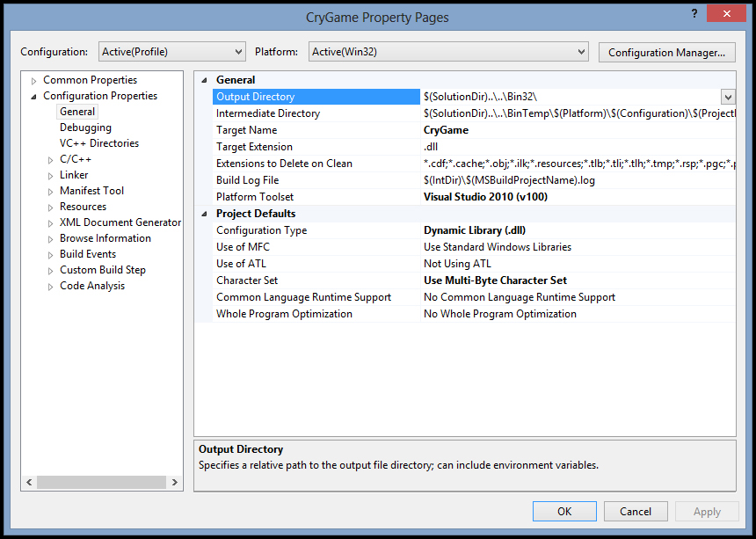Close the CryGame Property Pages dialog
Viewport: 756px width, 539px height.
tap(727, 13)
